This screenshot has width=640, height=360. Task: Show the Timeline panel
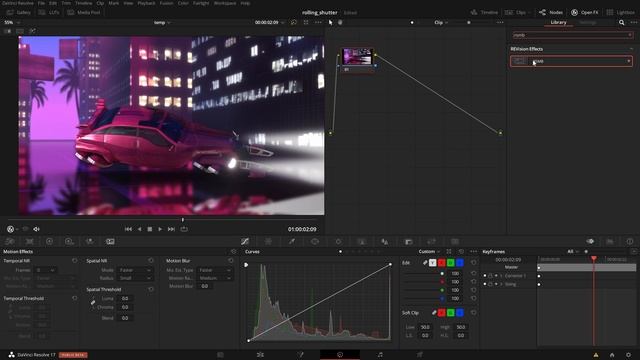click(484, 12)
